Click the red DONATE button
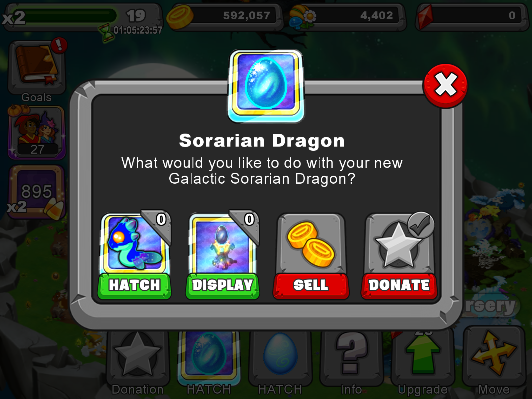The width and height of the screenshot is (532, 399). point(399,285)
